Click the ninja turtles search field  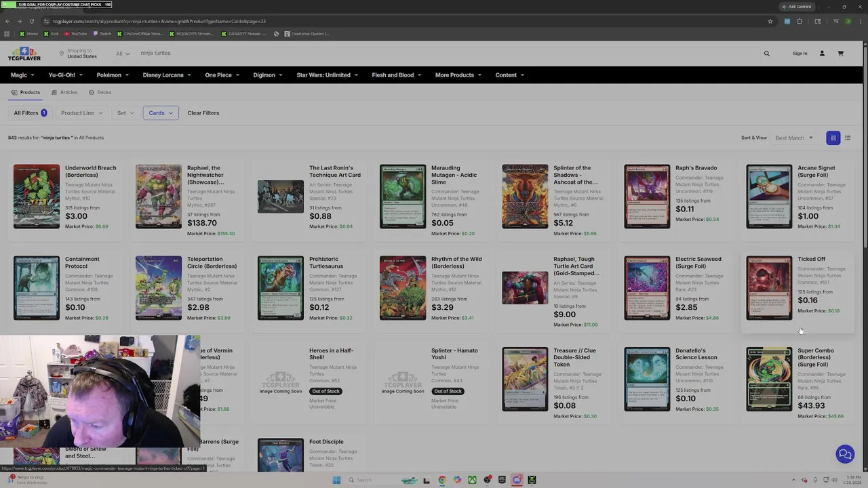(448, 54)
